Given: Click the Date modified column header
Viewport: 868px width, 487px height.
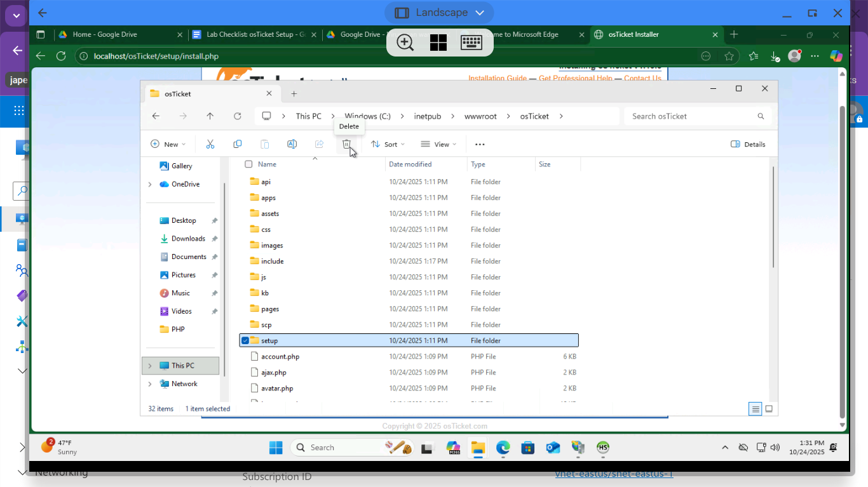Looking at the screenshot, I should [410, 164].
